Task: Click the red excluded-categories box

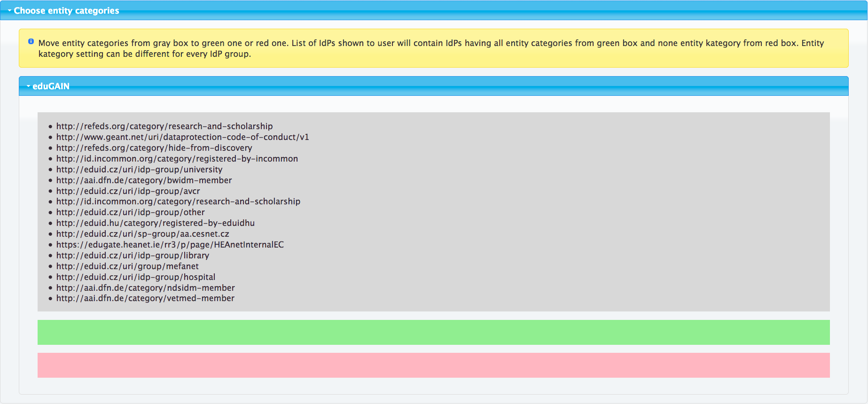Action: click(x=433, y=365)
